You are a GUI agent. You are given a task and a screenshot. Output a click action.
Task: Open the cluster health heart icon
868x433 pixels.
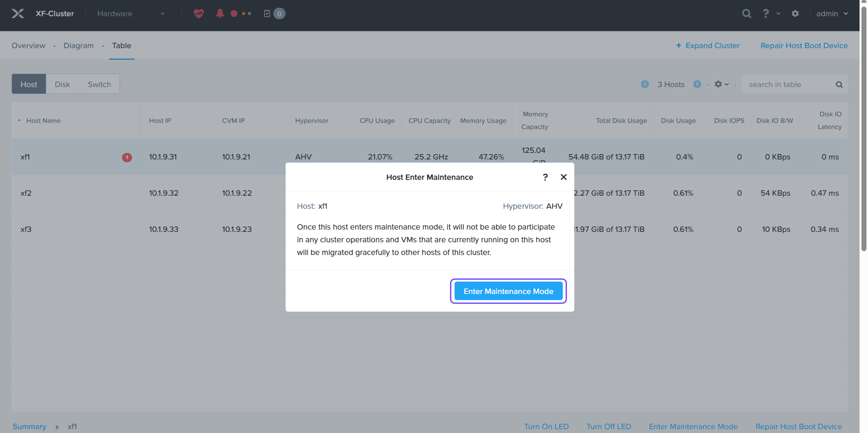click(198, 13)
